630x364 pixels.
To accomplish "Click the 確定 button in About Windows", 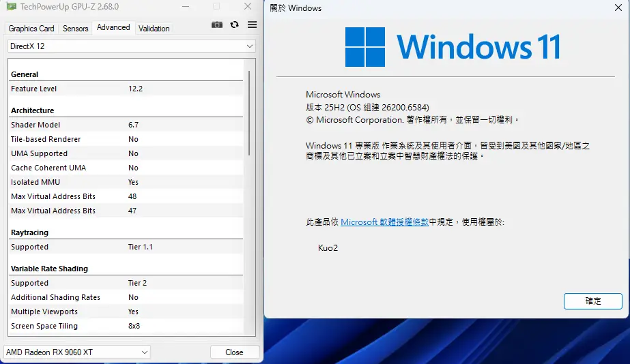I will tap(592, 301).
